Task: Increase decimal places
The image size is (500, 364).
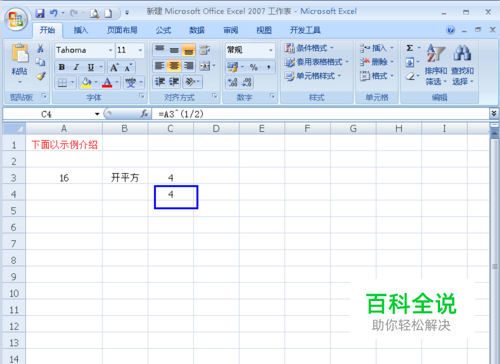Action: tap(233, 82)
